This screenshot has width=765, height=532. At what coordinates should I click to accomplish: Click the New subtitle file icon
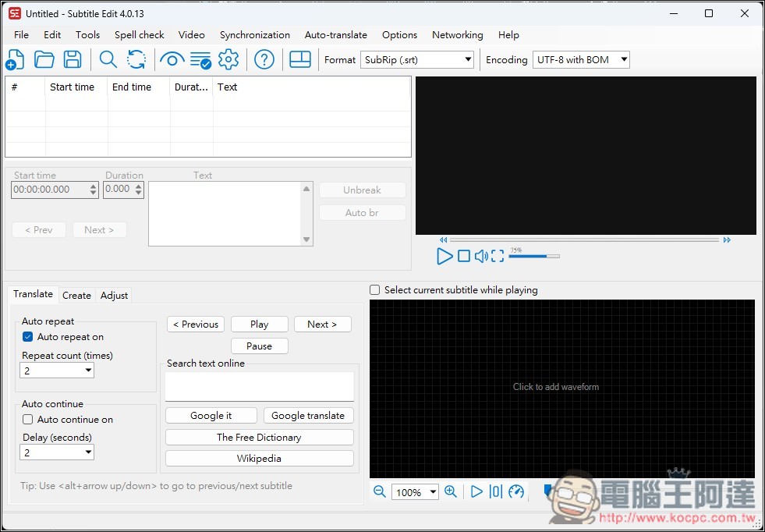coord(15,59)
